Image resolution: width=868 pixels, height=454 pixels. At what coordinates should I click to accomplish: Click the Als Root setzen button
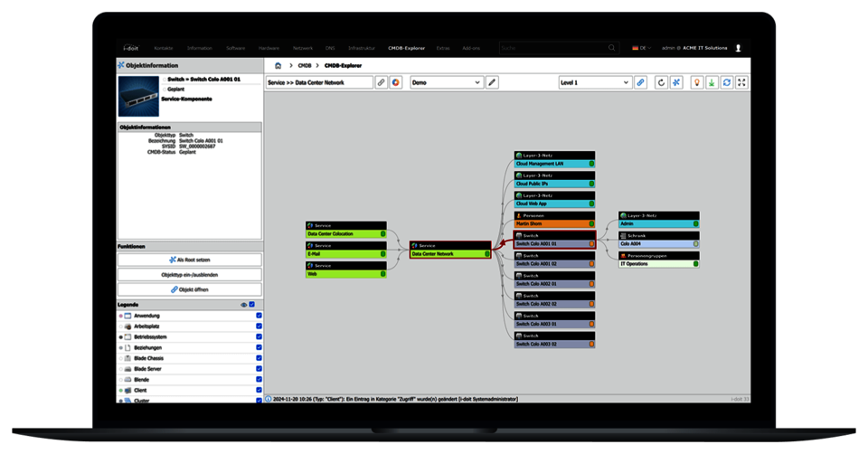pyautogui.click(x=189, y=260)
